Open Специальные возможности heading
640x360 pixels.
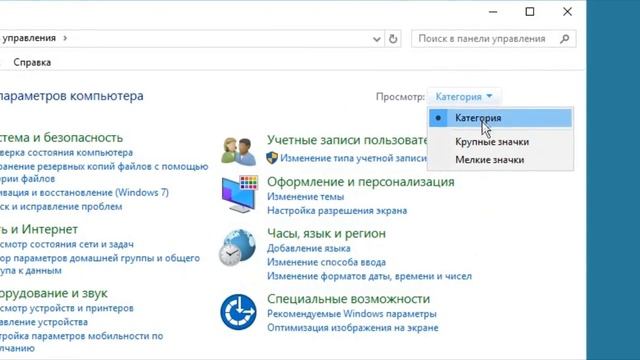tap(348, 299)
